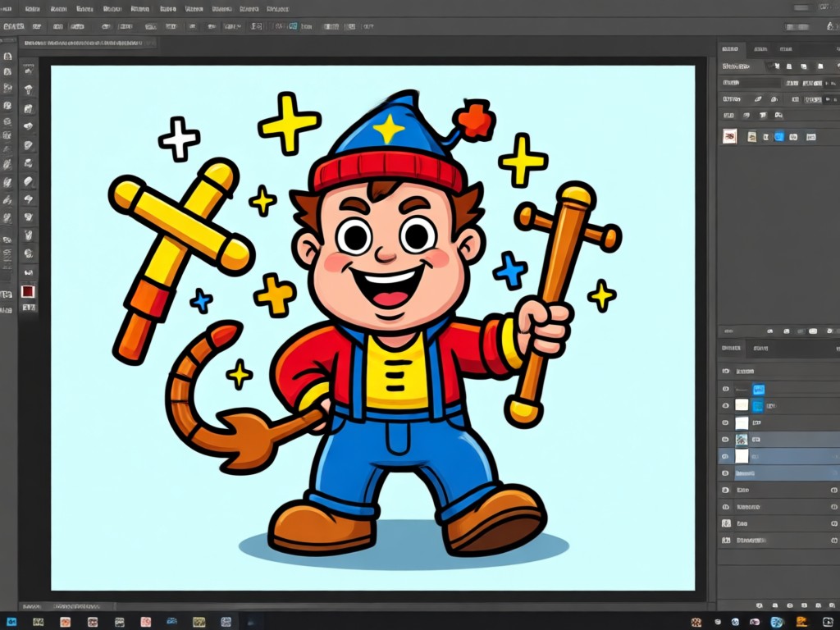Image resolution: width=840 pixels, height=630 pixels.
Task: Click the small icon directly below the dark red color swatch
Action: (x=28, y=308)
